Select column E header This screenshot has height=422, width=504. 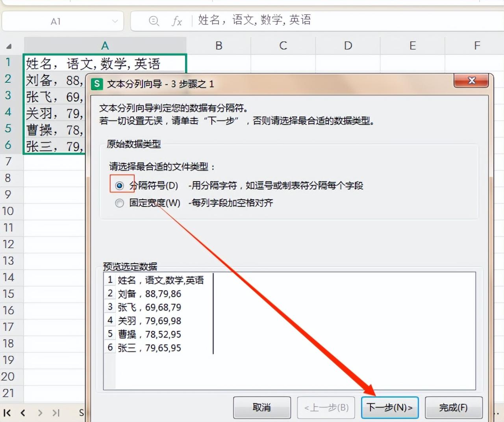pos(412,46)
